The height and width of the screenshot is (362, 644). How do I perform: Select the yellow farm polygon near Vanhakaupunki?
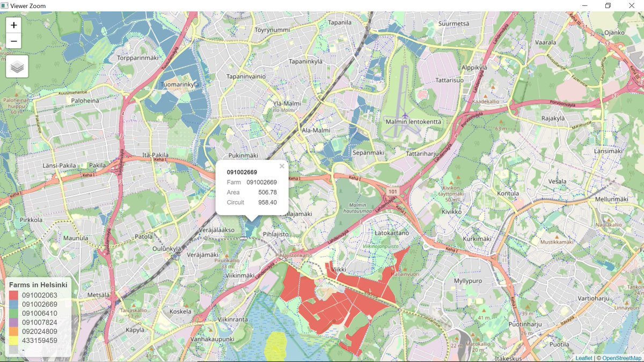276,345
